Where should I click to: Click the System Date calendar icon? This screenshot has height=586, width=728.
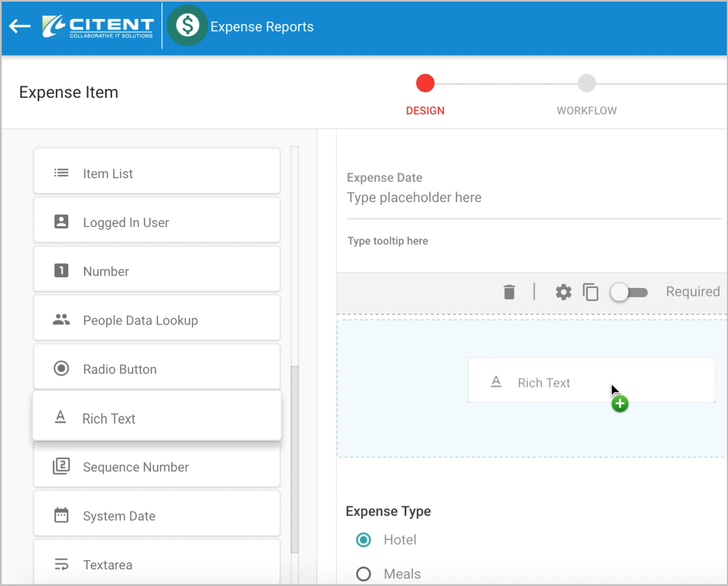point(61,515)
